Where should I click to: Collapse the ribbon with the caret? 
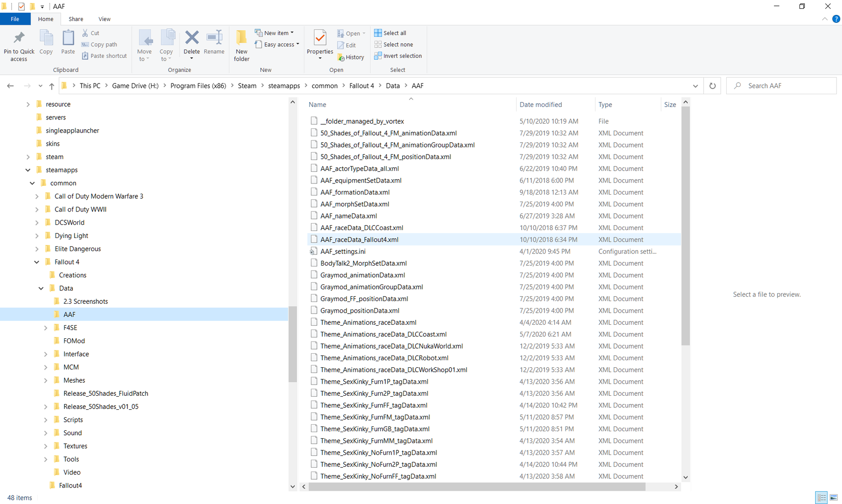pyautogui.click(x=825, y=19)
